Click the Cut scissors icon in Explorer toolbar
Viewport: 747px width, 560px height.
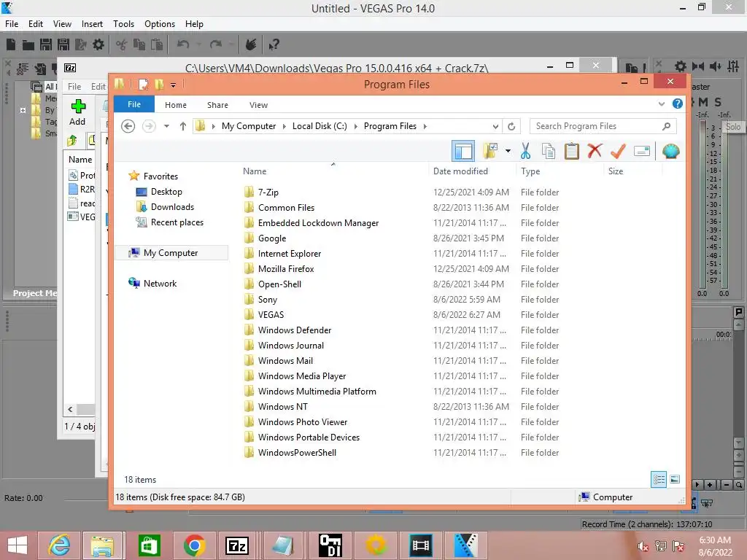pos(525,152)
